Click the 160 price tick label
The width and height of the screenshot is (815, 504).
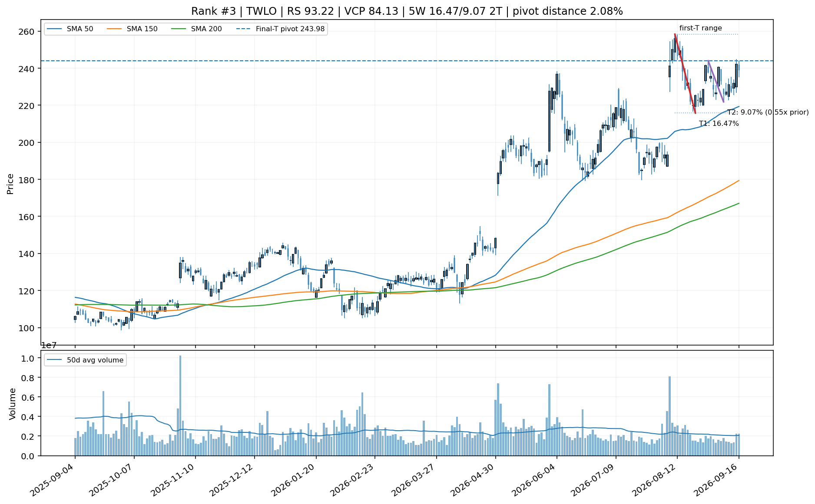[x=27, y=217]
